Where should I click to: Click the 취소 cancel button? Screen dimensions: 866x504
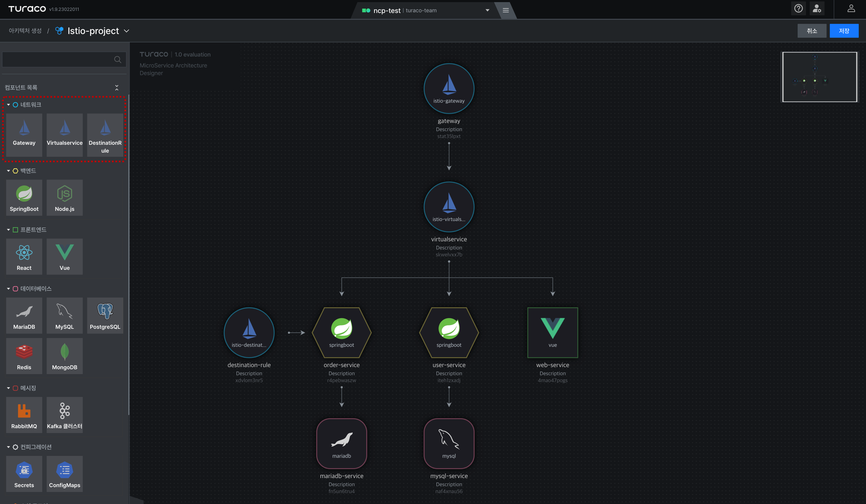point(812,31)
